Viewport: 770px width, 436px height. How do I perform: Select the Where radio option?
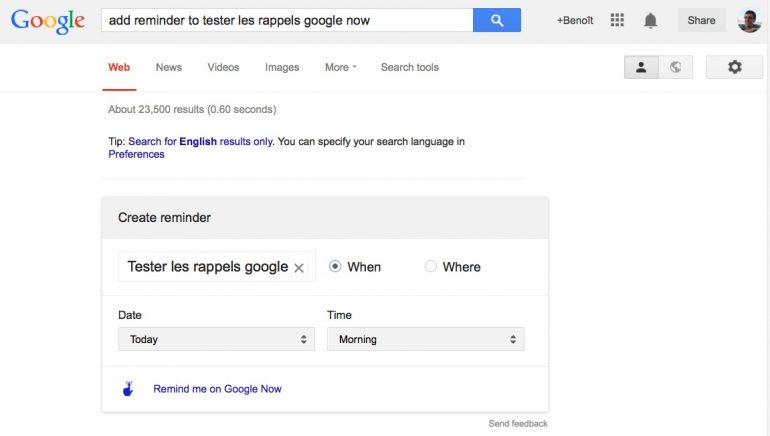pos(431,267)
